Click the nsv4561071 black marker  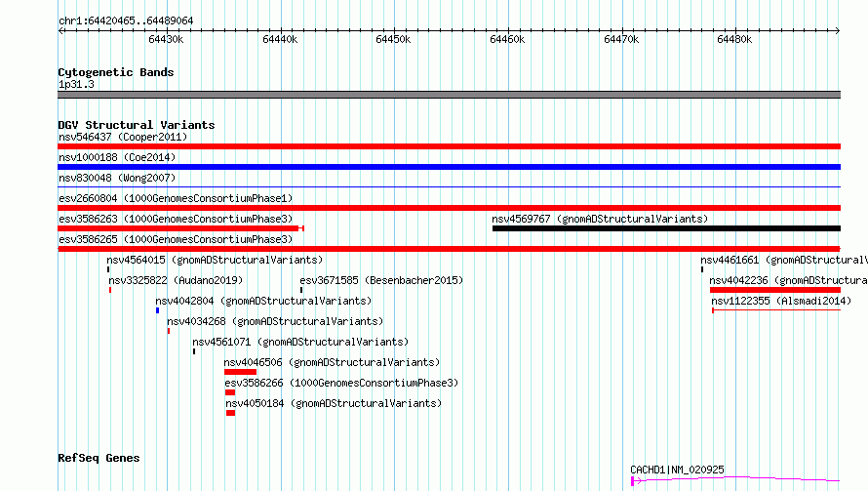pyautogui.click(x=194, y=351)
